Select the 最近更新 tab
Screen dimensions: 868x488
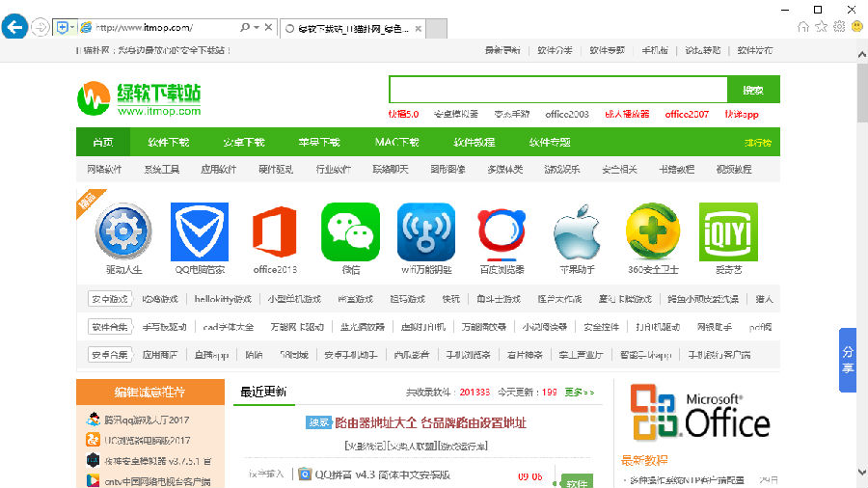263,392
